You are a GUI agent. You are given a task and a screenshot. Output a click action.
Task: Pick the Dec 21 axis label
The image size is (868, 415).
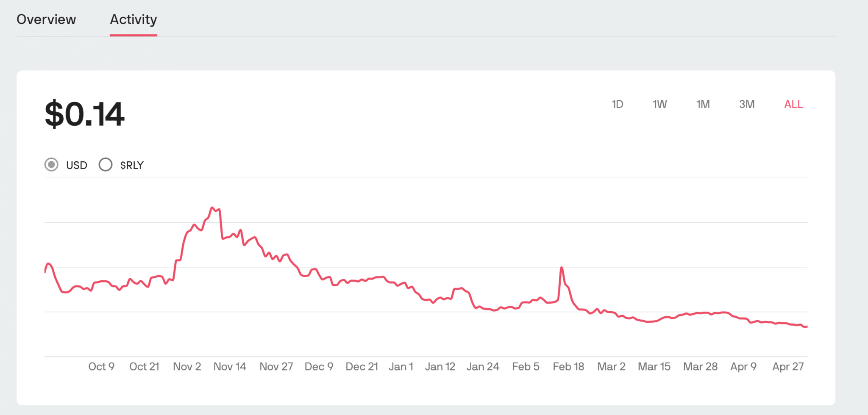(362, 367)
